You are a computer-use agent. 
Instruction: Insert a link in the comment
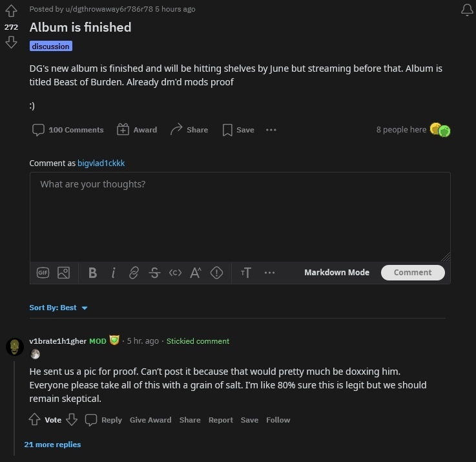point(134,273)
